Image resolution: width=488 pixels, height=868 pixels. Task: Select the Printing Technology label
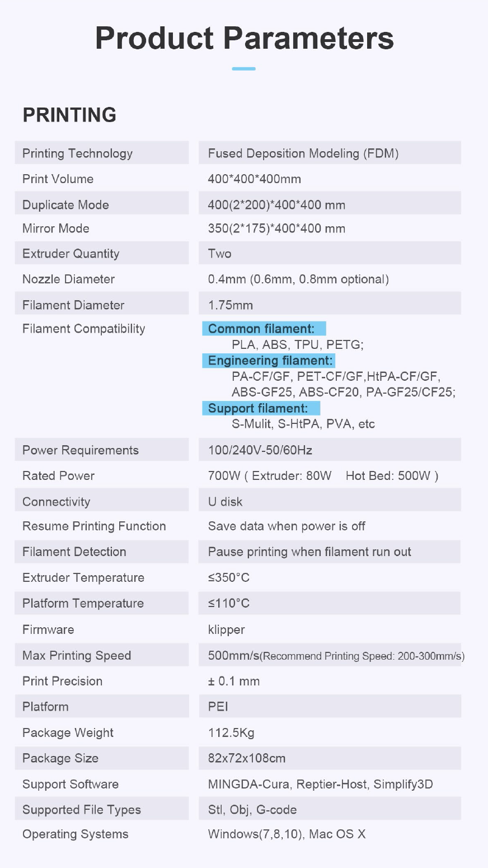point(77,153)
